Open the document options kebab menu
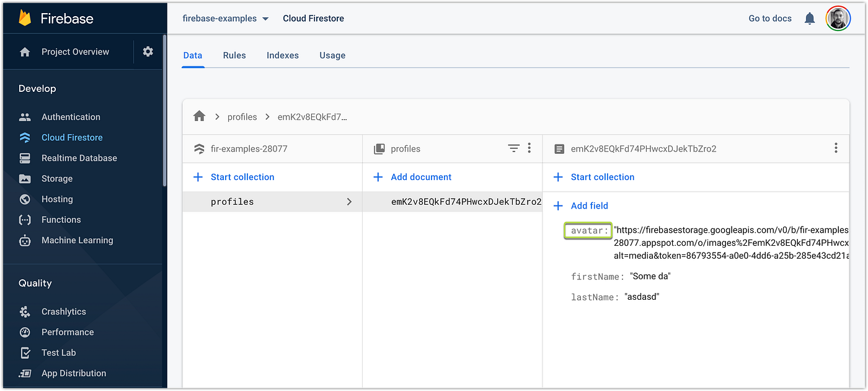Viewport: 868px width, 391px height. point(836,148)
